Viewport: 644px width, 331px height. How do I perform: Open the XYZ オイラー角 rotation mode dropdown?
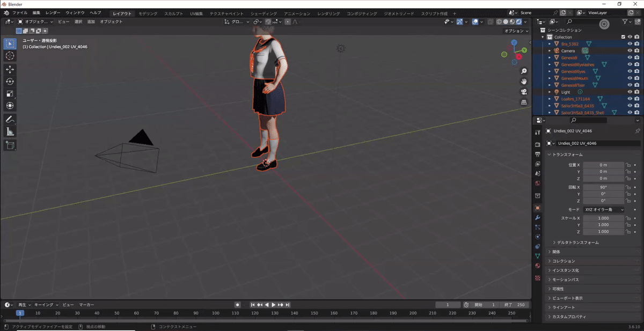tap(604, 209)
